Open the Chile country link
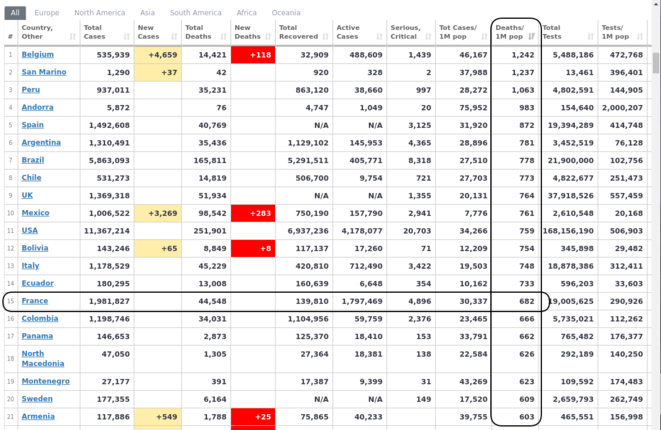Image resolution: width=661 pixels, height=430 pixels. (31, 177)
